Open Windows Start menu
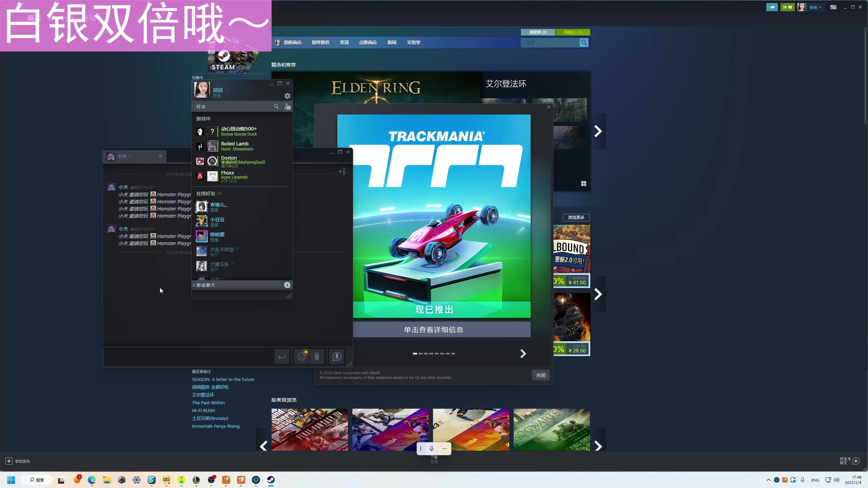Image resolution: width=868 pixels, height=488 pixels. pyautogui.click(x=11, y=480)
